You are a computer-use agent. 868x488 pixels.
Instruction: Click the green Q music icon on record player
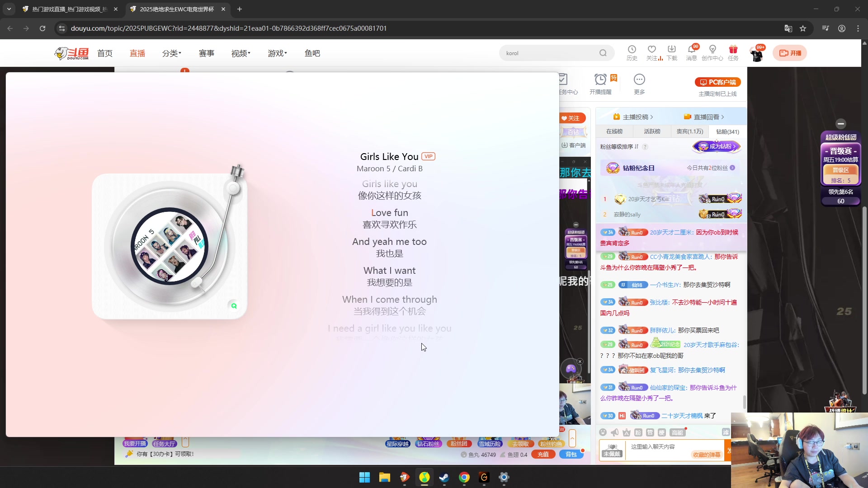(233, 306)
